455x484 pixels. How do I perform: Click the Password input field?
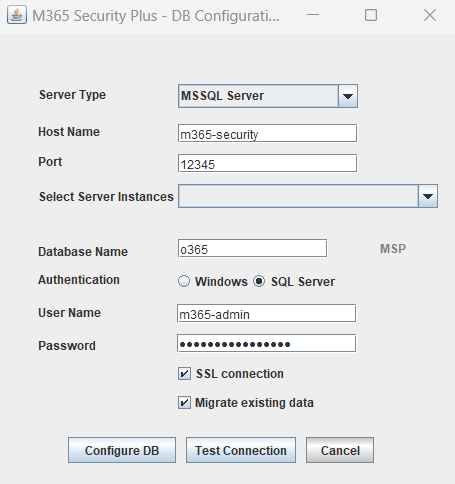coord(266,343)
